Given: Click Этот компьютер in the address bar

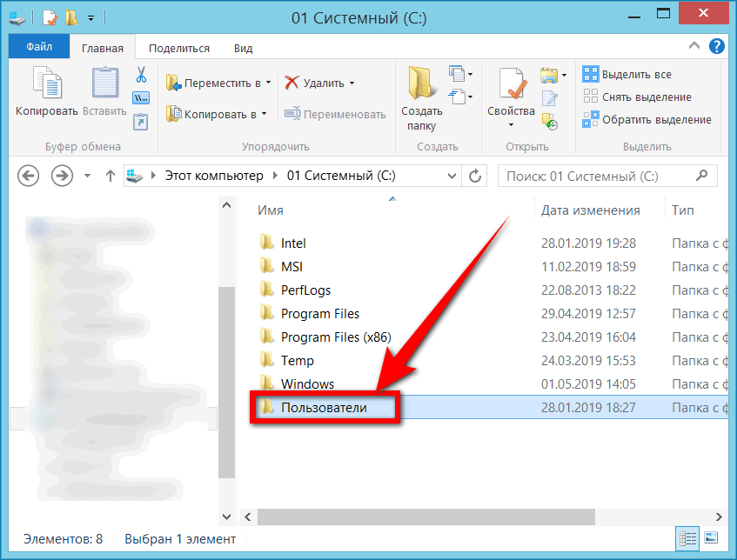Looking at the screenshot, I should pos(214,176).
